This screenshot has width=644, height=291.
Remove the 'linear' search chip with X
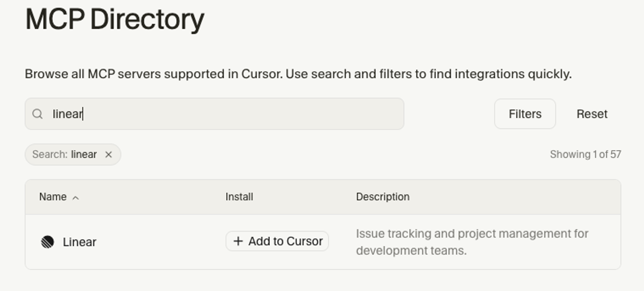(x=108, y=154)
